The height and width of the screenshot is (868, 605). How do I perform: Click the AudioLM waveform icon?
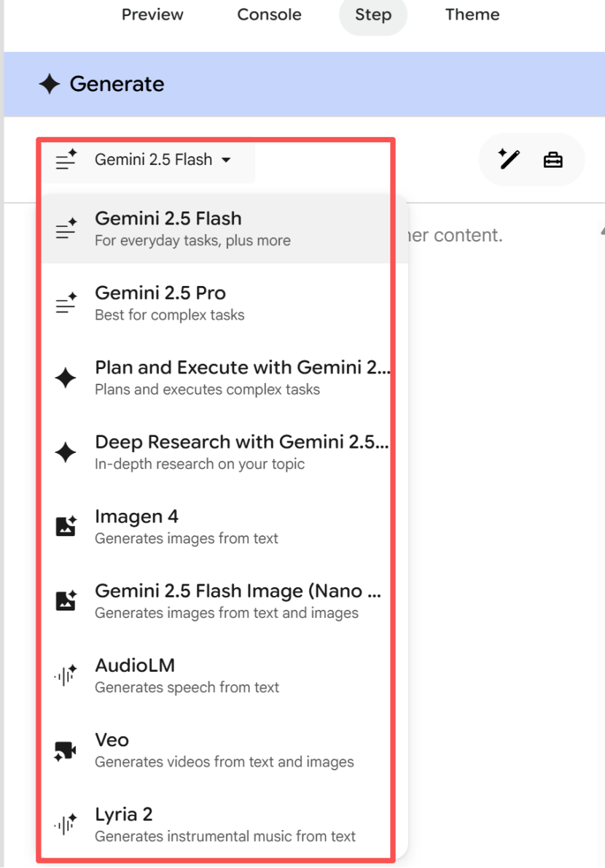[x=66, y=675]
